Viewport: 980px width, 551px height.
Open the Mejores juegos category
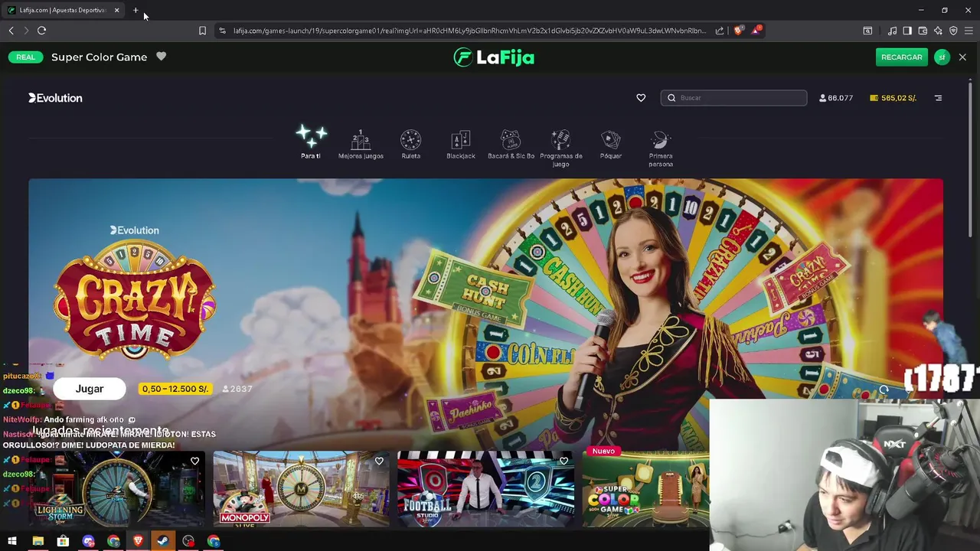361,144
